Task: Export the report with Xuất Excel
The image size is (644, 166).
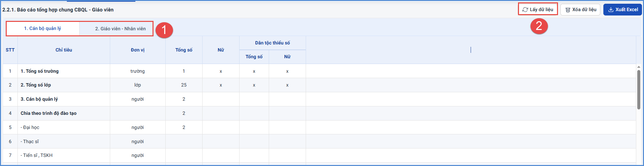Action: click(x=622, y=10)
